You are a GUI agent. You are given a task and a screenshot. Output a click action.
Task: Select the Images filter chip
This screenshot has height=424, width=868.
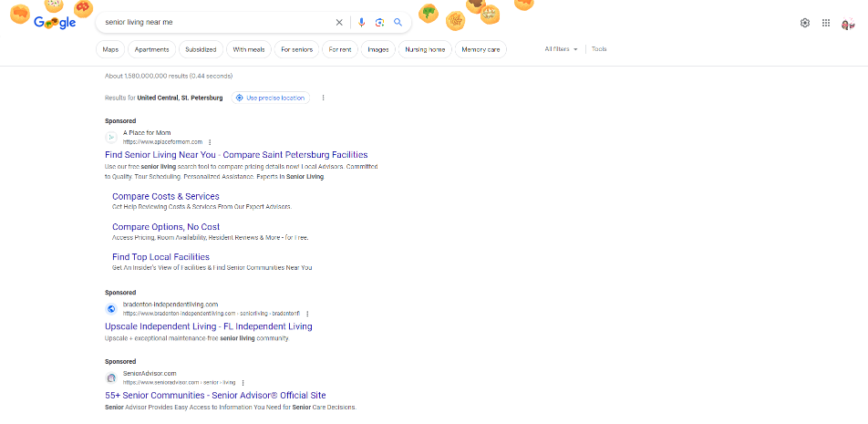click(x=378, y=50)
